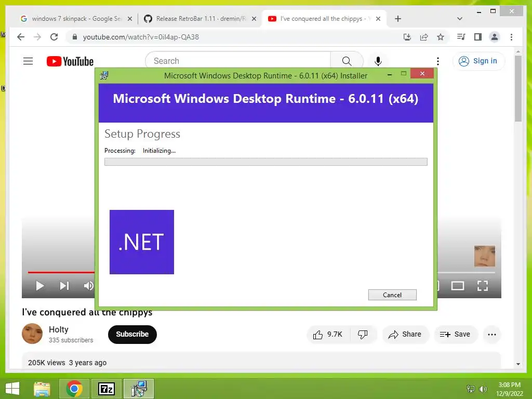Click the setup progress bar
532x399 pixels.
pos(265,162)
